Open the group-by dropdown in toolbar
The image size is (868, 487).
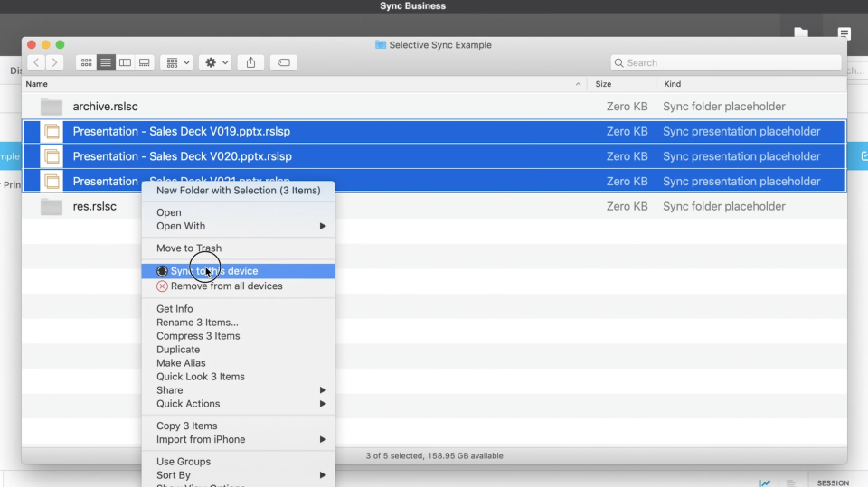176,62
